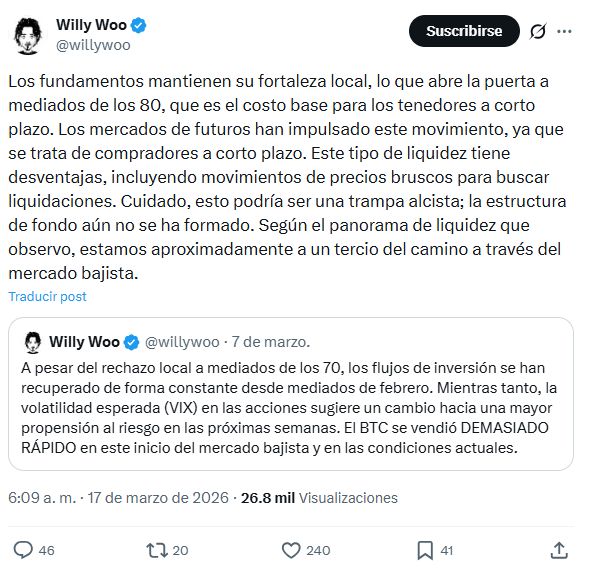Like the post with heart icon
596x567 pixels.
pyautogui.click(x=291, y=550)
